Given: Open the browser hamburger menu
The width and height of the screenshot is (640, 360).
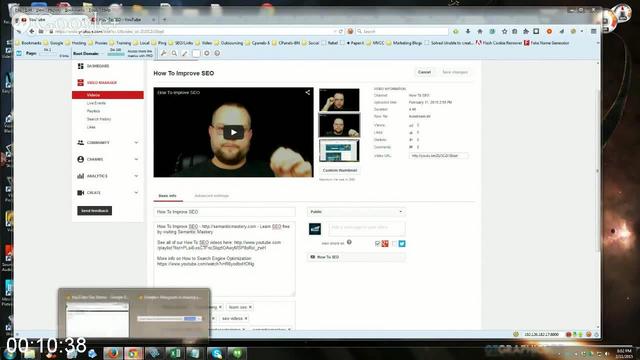Looking at the screenshot, I should point(593,31).
